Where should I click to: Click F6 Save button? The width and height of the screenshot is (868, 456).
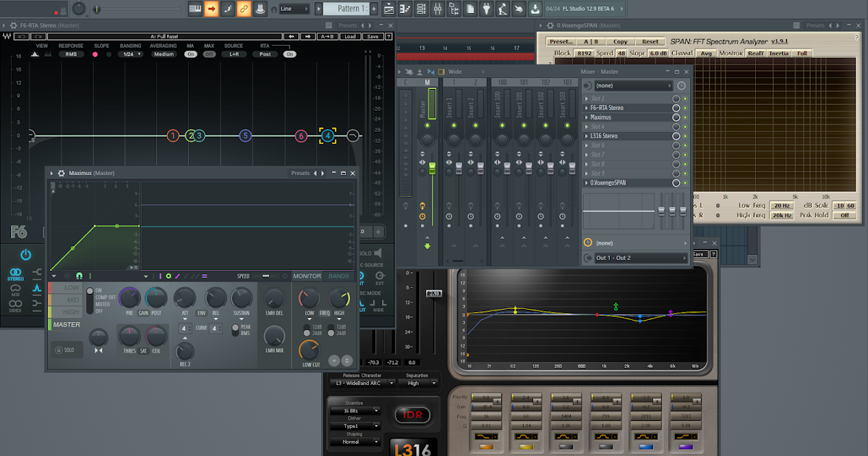[372, 36]
